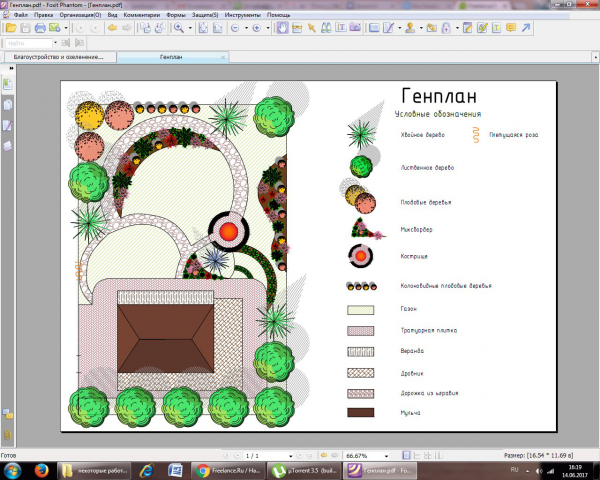Click the volume speaker tray icon
The height and width of the screenshot is (480, 600).
point(539,471)
